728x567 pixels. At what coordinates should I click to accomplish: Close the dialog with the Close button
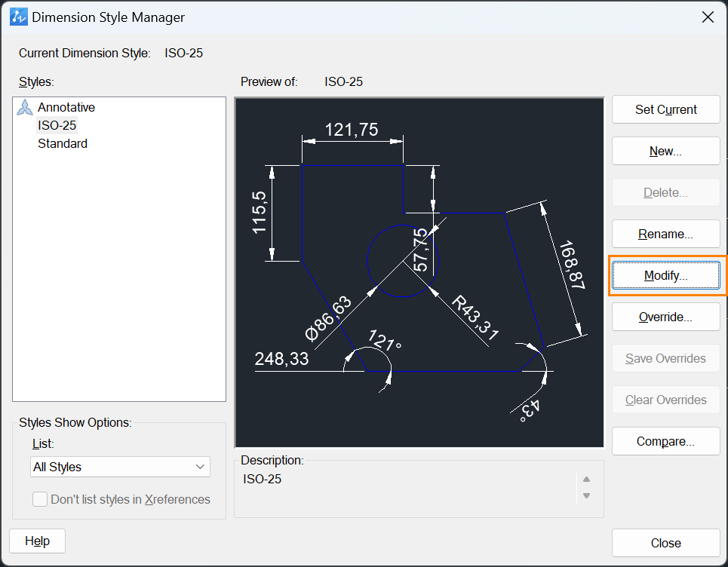click(666, 543)
